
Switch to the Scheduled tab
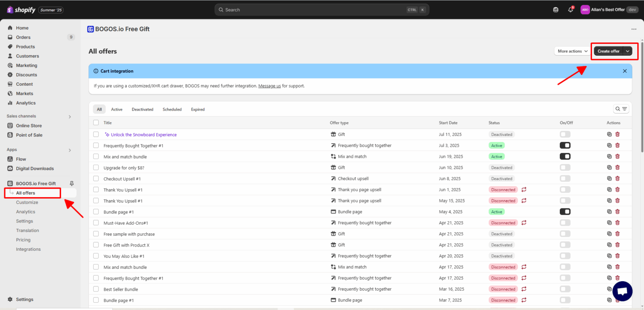172,109
